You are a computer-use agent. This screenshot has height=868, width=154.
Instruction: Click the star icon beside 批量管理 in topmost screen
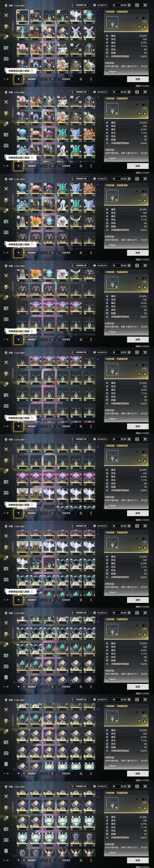point(81,79)
